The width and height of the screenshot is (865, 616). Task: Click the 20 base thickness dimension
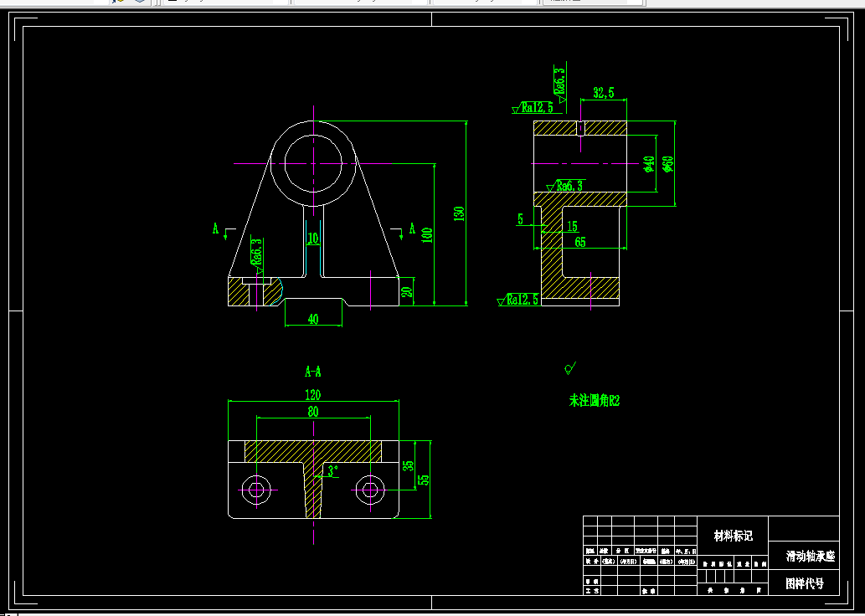pyautogui.click(x=407, y=290)
